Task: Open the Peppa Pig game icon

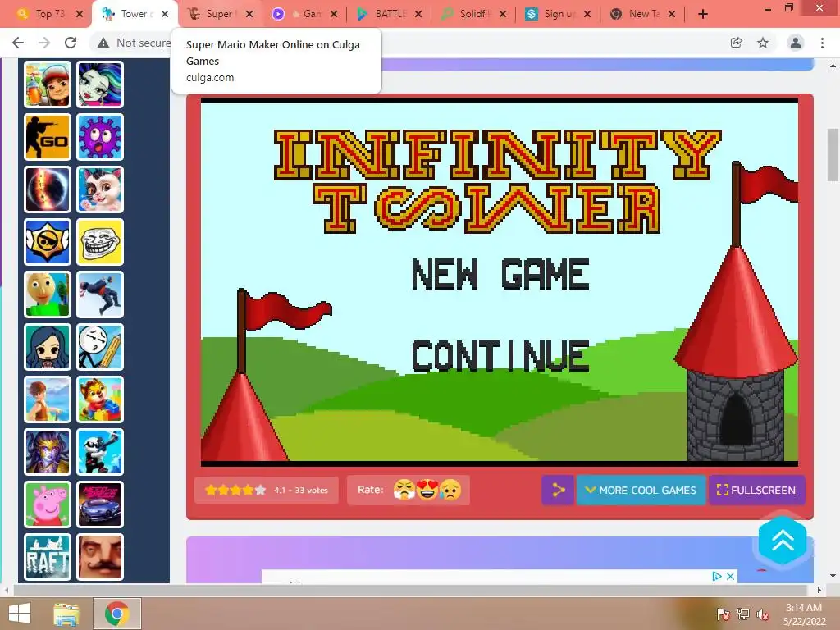Action: tap(47, 504)
